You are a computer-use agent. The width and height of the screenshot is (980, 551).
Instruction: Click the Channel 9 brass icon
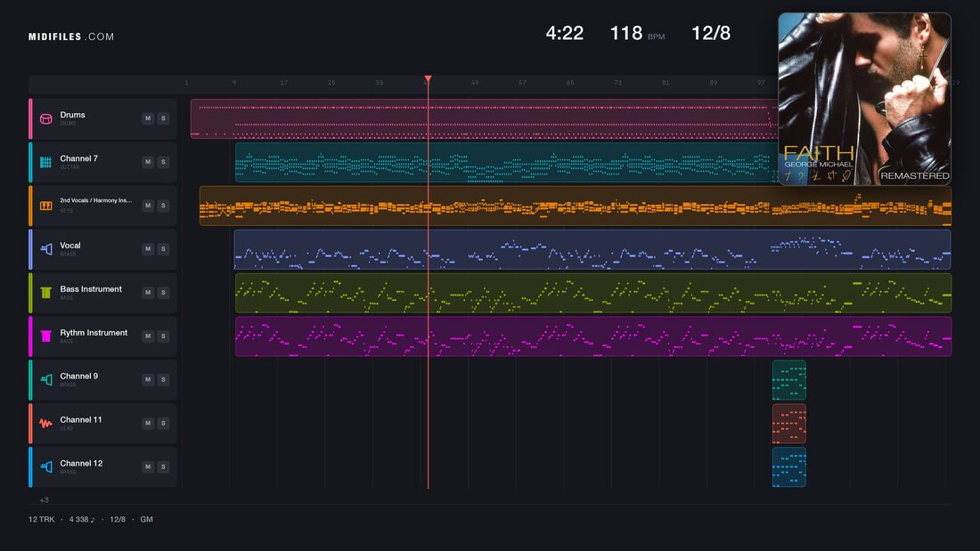tap(45, 380)
